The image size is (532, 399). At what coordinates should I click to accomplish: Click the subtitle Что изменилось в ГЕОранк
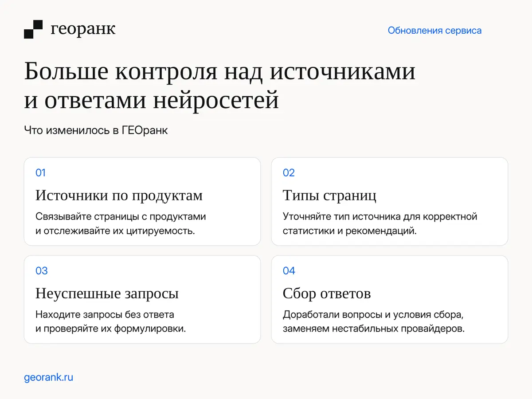click(x=96, y=131)
